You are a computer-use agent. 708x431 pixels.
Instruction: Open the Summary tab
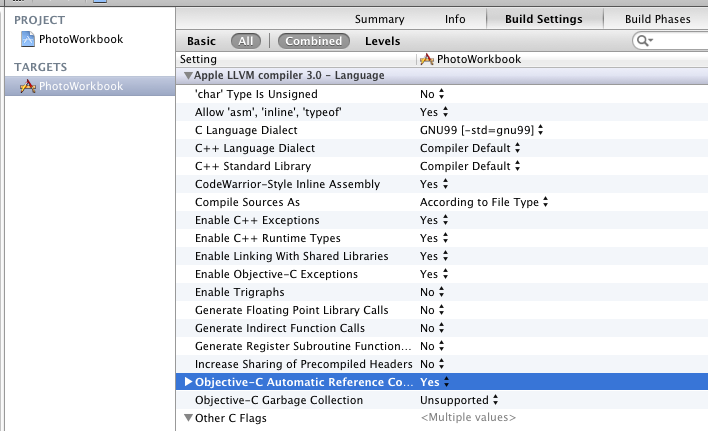(379, 19)
